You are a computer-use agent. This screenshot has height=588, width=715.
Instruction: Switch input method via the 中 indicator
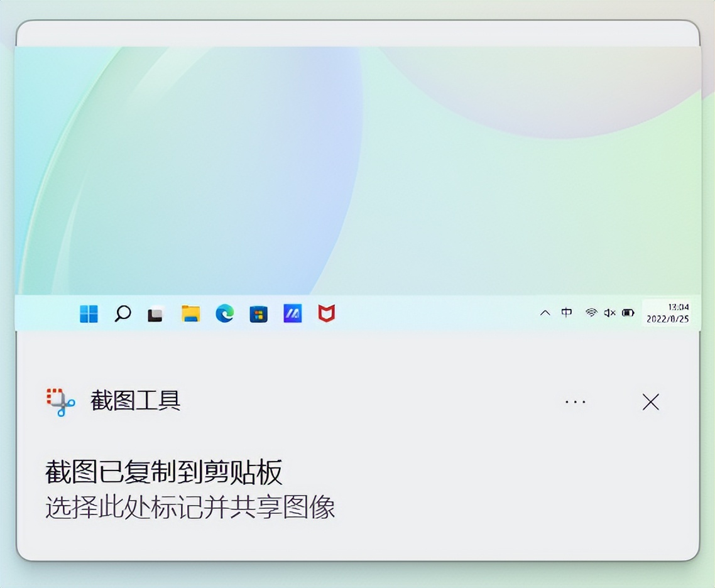(x=567, y=312)
